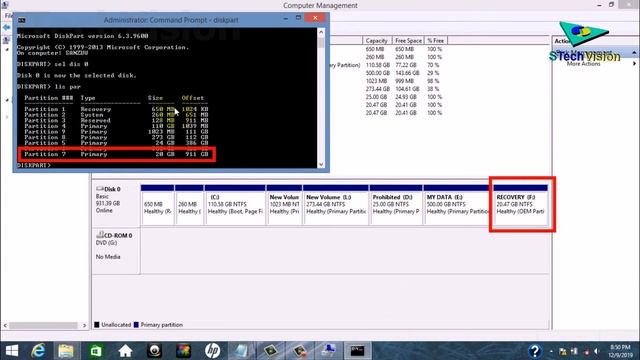The width and height of the screenshot is (640, 360).
Task: Click the 'Partition 2 System' line in diskpart
Action: coord(116,115)
